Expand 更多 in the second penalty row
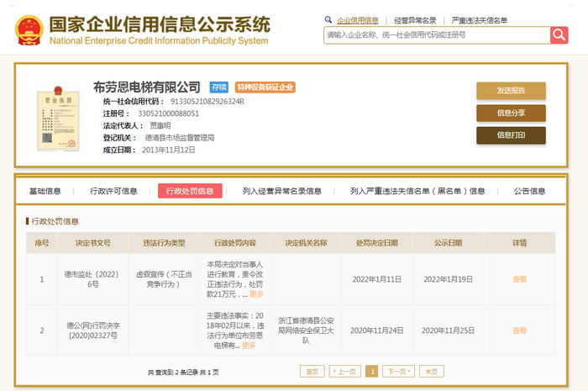This screenshot has width=588, height=391. point(249,345)
